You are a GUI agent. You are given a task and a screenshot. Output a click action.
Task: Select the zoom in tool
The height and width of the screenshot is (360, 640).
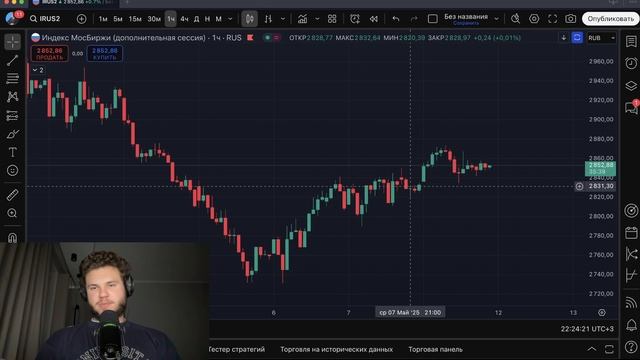(13, 213)
